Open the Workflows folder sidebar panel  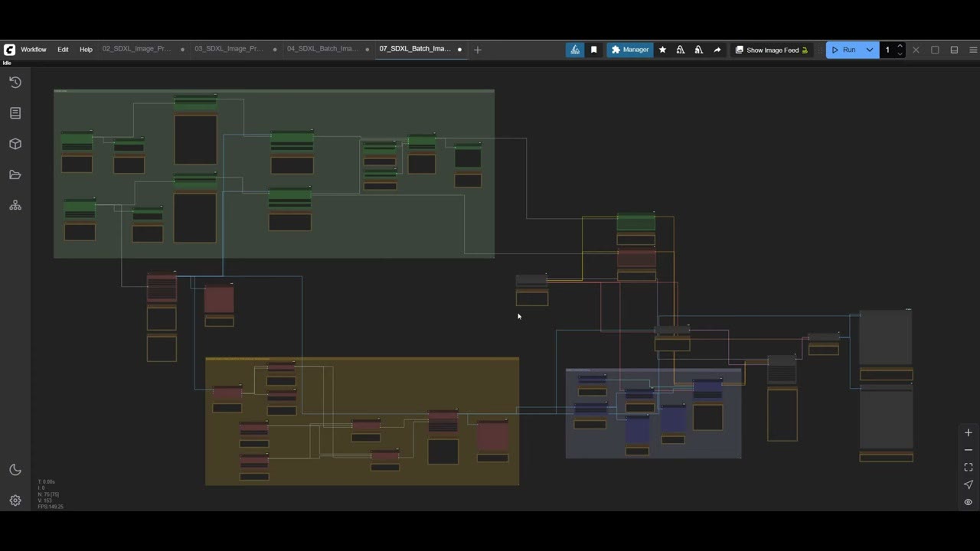point(15,174)
